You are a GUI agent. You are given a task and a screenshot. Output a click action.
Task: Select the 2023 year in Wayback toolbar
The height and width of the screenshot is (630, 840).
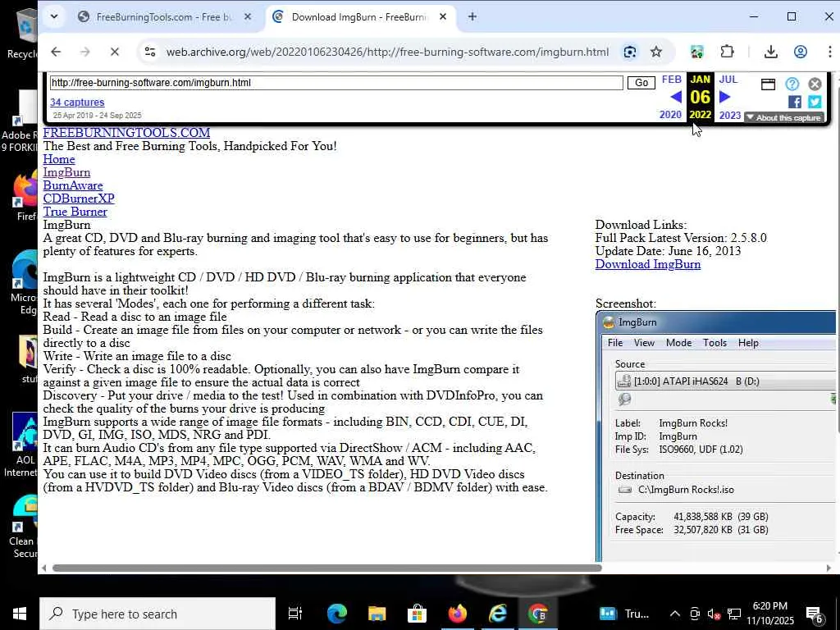tap(729, 115)
